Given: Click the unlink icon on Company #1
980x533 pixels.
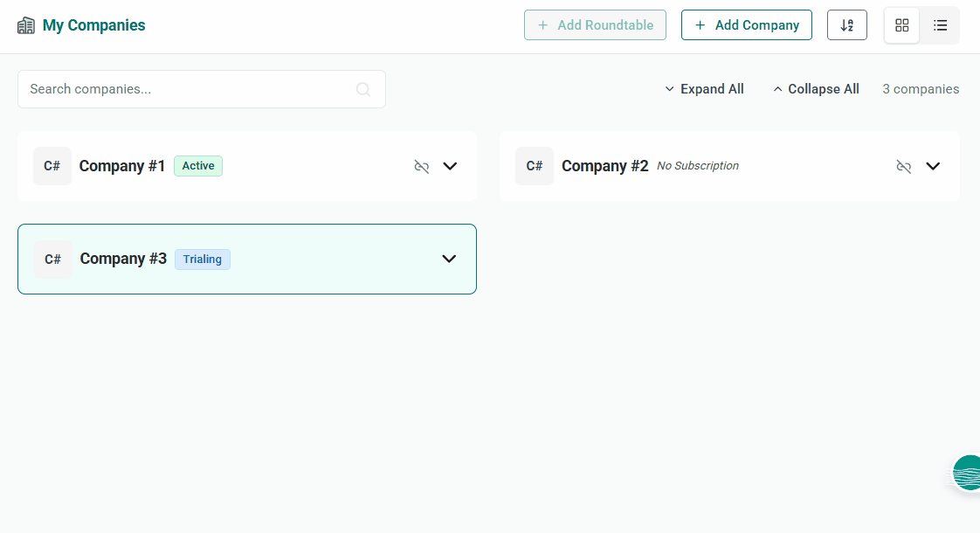Looking at the screenshot, I should [x=422, y=166].
